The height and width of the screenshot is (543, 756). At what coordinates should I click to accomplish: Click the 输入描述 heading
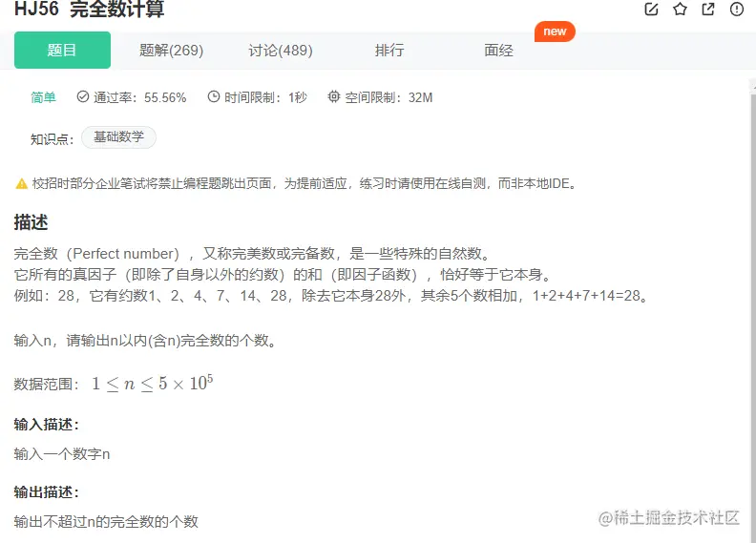(46, 425)
